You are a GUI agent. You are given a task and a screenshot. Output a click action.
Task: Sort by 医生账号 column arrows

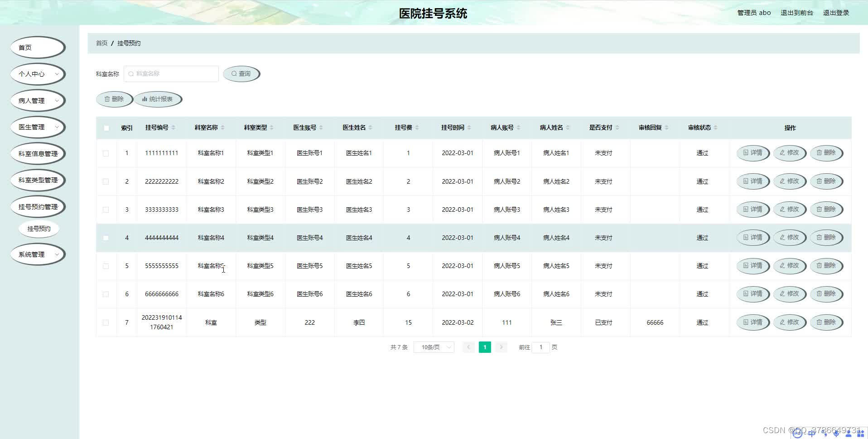click(321, 128)
